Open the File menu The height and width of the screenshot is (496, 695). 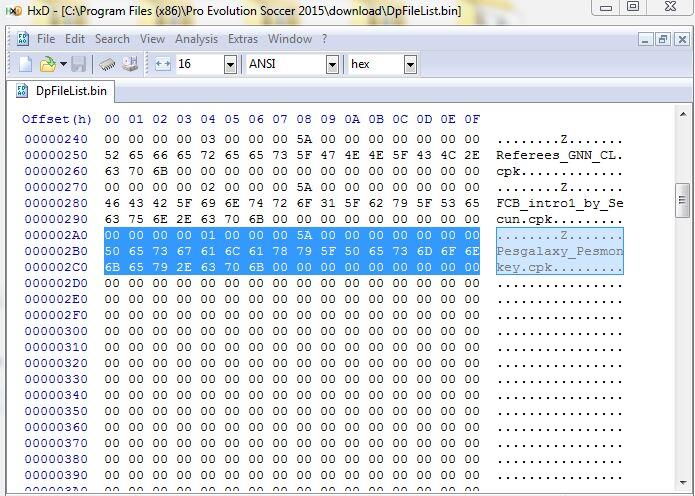tap(46, 39)
